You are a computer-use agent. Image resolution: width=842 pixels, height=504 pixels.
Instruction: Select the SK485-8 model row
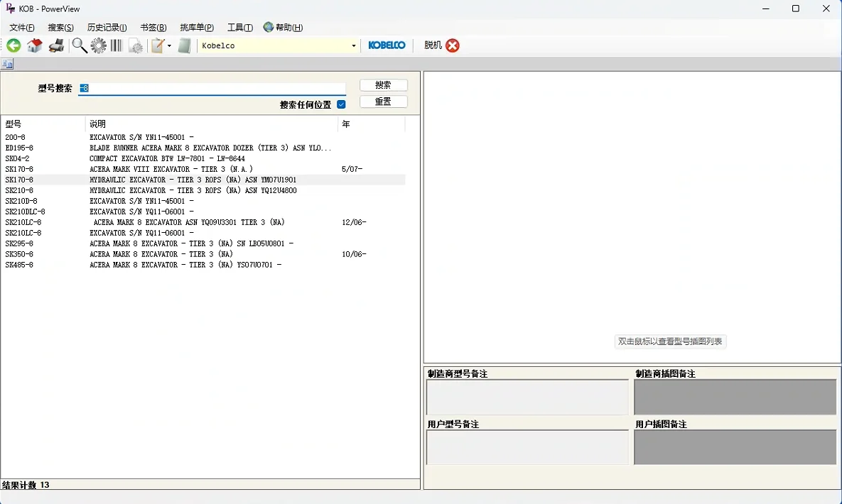tap(203, 265)
